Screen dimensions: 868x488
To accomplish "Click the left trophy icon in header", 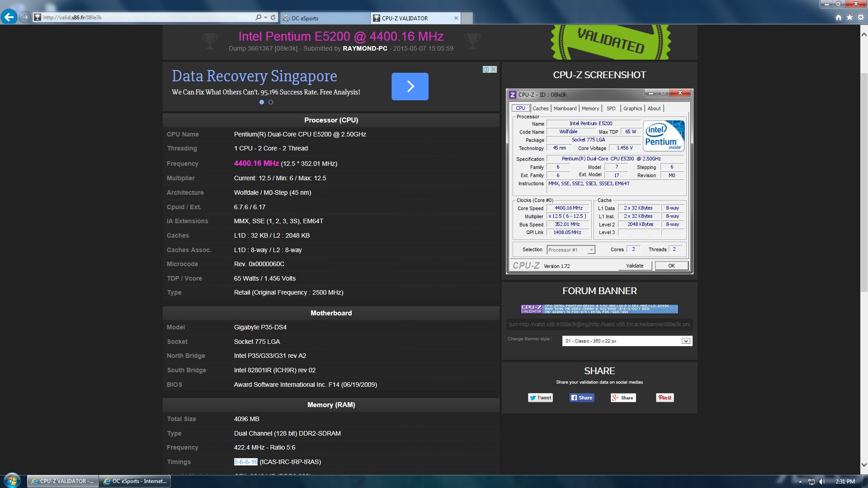I will click(x=209, y=41).
